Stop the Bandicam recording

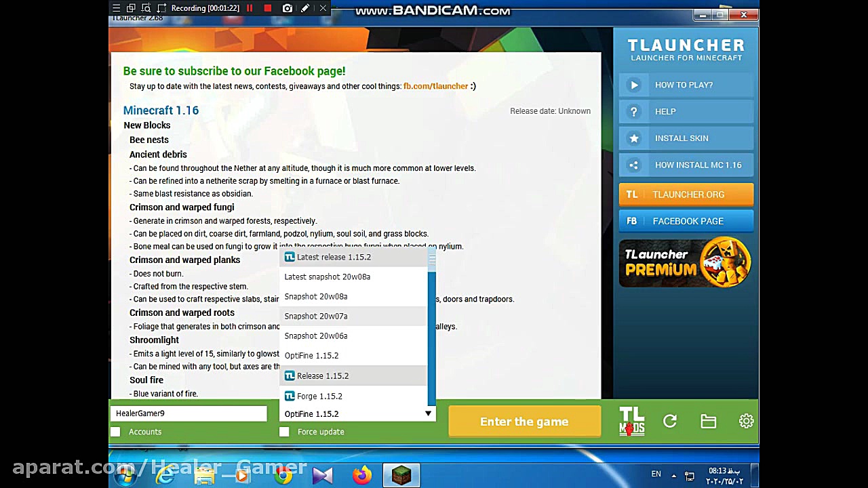268,8
